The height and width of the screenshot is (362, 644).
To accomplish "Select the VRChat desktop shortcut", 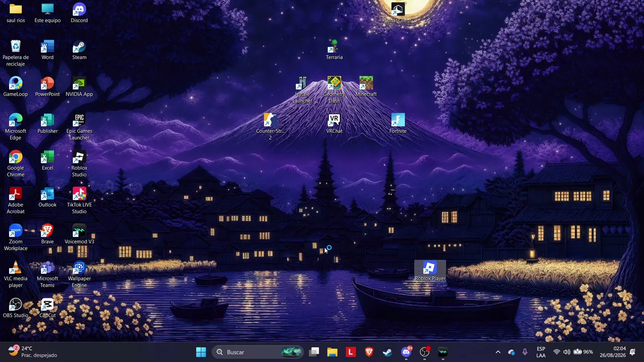I will pyautogui.click(x=334, y=124).
